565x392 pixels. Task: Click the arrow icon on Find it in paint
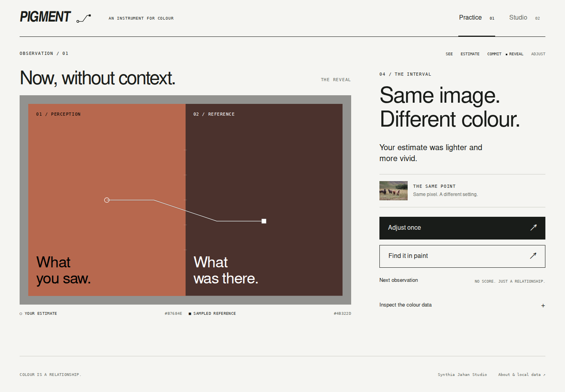[533, 256]
